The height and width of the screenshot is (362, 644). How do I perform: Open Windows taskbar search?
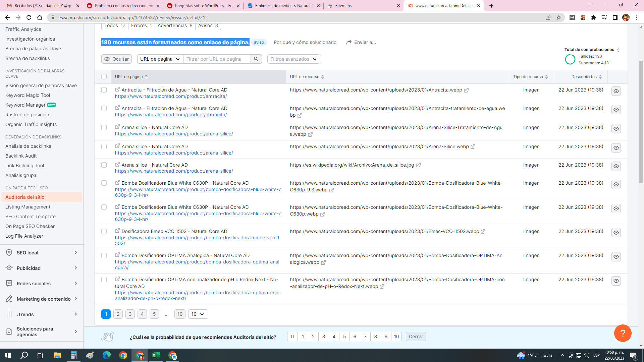click(x=24, y=355)
